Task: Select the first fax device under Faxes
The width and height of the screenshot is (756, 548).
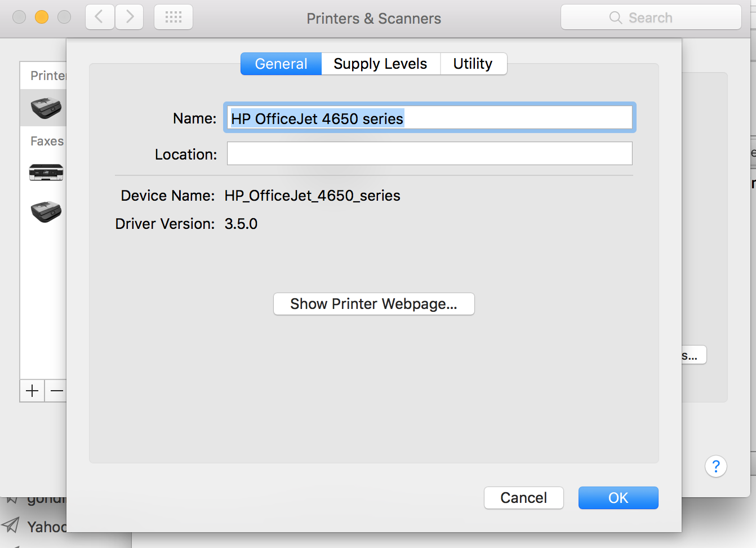Action: pyautogui.click(x=46, y=172)
